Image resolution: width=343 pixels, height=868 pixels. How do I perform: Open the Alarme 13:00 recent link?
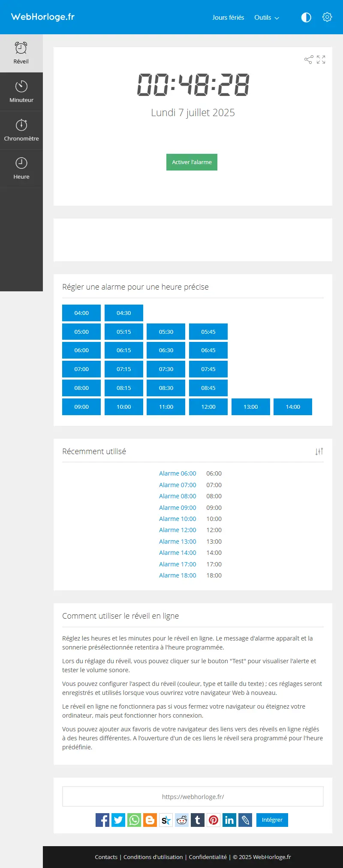coord(178,542)
